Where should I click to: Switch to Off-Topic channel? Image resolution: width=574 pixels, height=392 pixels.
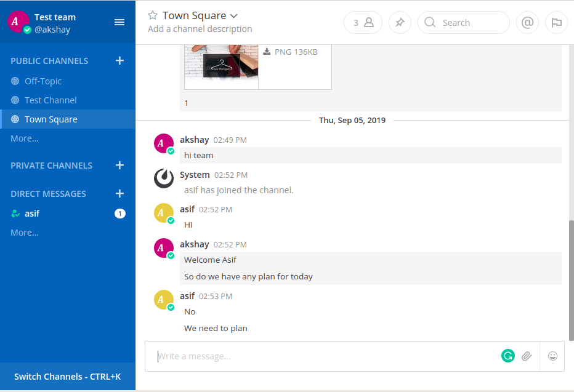[x=42, y=81]
